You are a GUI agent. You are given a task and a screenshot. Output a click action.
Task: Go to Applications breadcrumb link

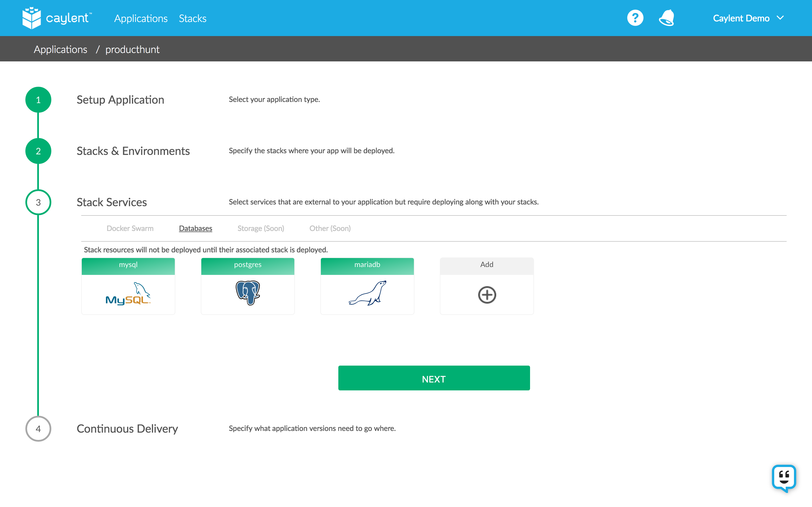coord(60,49)
